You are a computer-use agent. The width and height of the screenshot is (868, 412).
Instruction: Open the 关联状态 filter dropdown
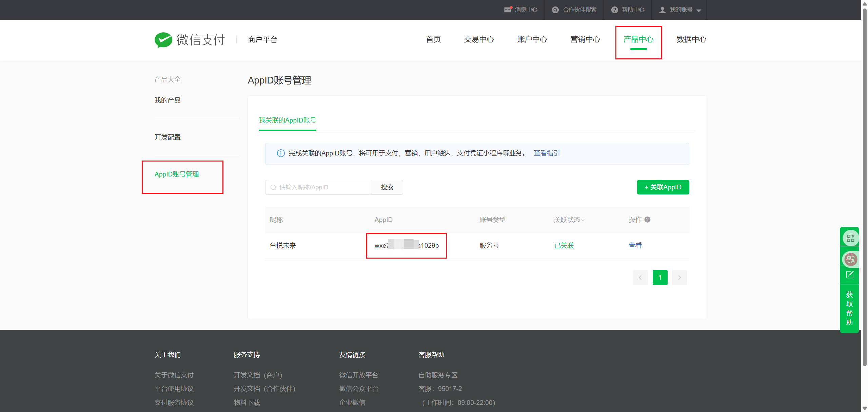569,220
